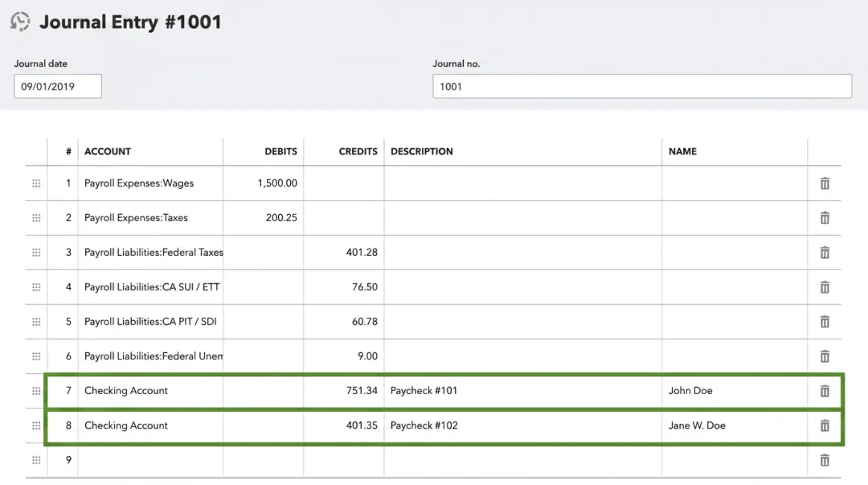Delete row 8 Paycheck #102 line

[825, 425]
